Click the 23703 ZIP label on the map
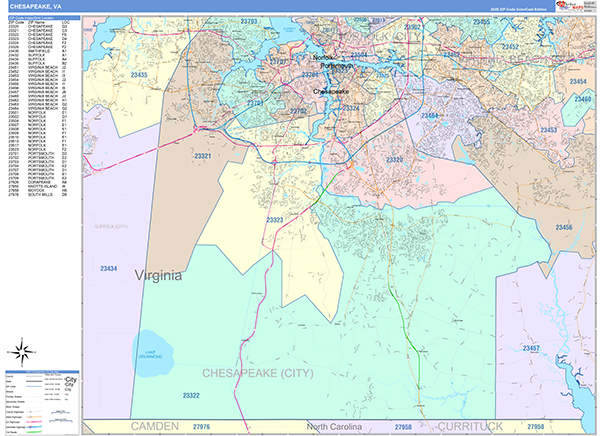 [249, 21]
